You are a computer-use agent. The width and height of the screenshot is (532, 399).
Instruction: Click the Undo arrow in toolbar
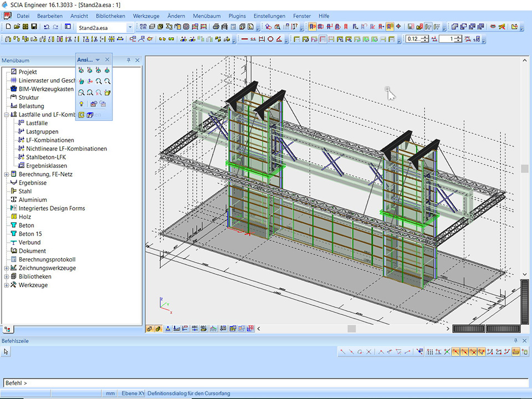click(x=46, y=27)
